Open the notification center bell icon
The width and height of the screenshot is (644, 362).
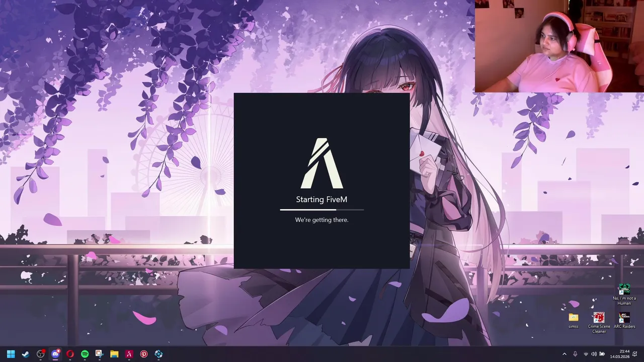coord(635,354)
